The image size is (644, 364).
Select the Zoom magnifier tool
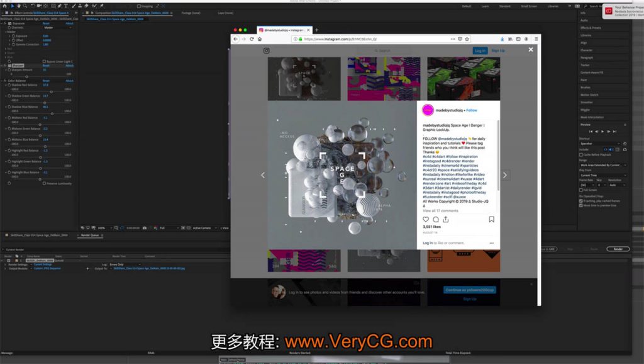(x=25, y=6)
